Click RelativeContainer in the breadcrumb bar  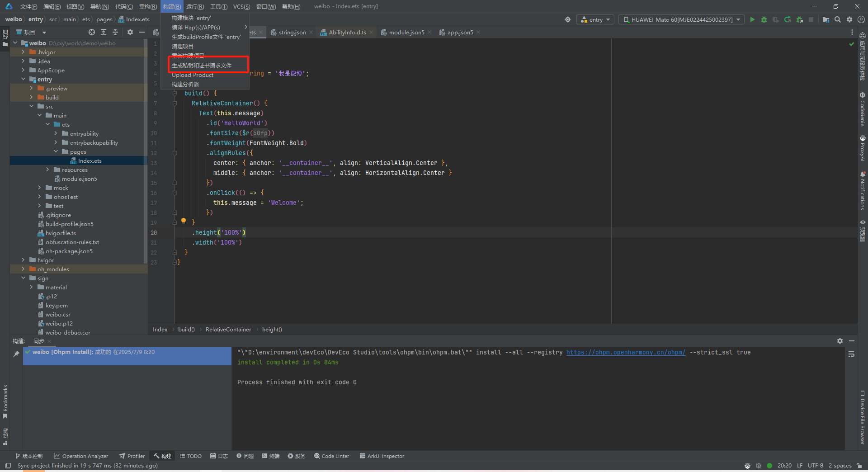[x=228, y=330]
